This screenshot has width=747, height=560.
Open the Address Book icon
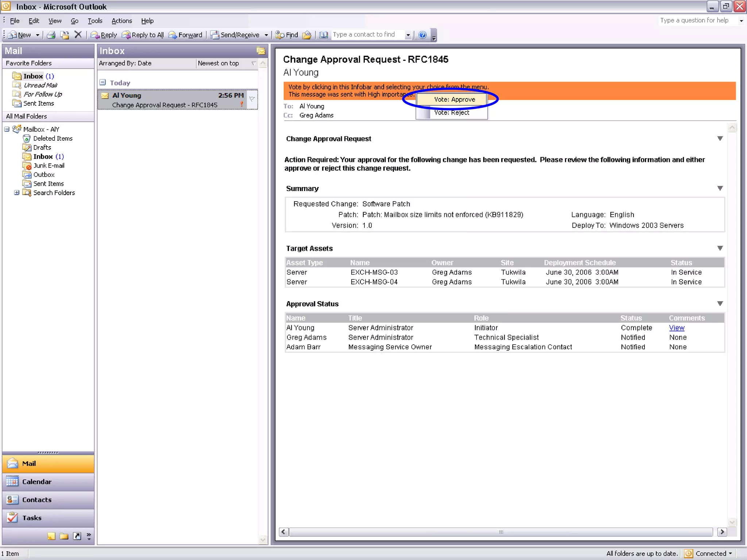coord(324,35)
